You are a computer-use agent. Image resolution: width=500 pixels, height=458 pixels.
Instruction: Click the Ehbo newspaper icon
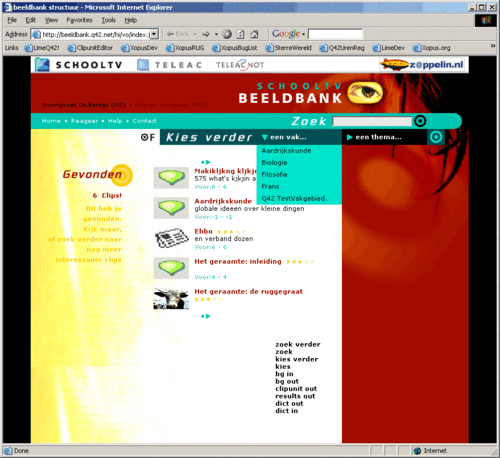(171, 238)
